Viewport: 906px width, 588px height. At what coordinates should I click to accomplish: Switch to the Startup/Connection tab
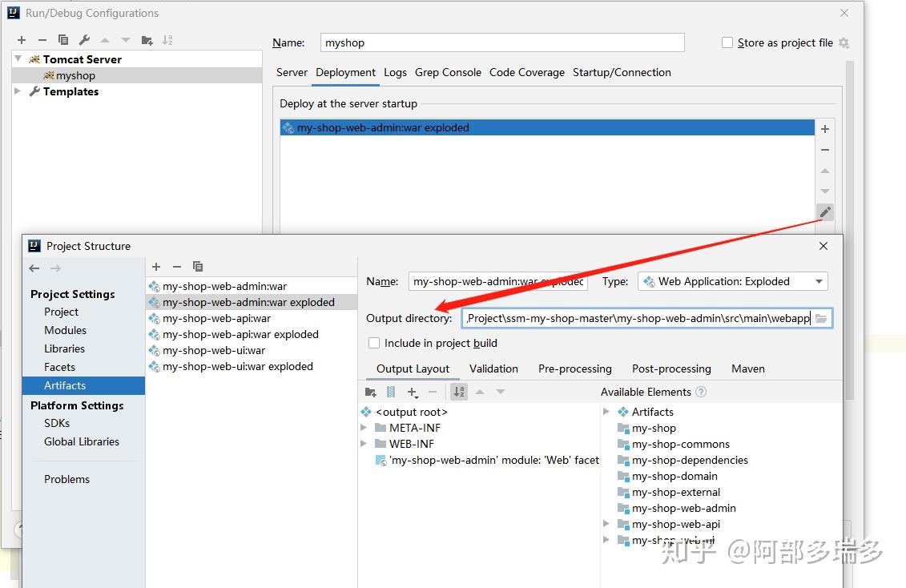click(x=622, y=72)
